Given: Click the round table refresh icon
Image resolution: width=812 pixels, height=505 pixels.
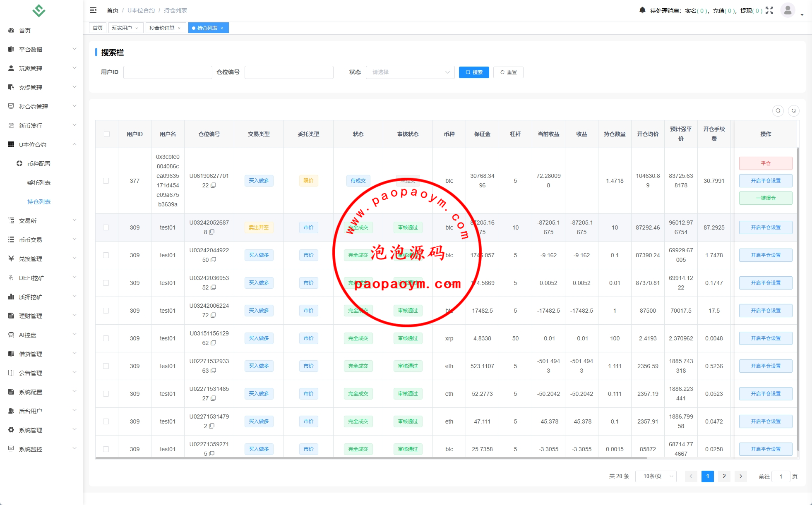Looking at the screenshot, I should [793, 111].
